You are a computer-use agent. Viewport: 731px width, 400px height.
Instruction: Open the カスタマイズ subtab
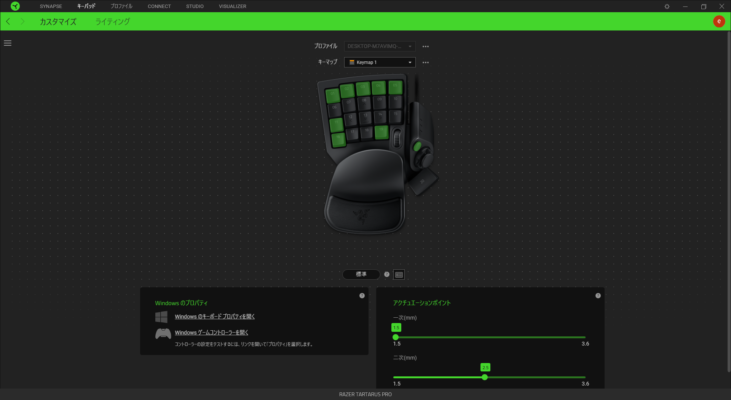click(58, 22)
